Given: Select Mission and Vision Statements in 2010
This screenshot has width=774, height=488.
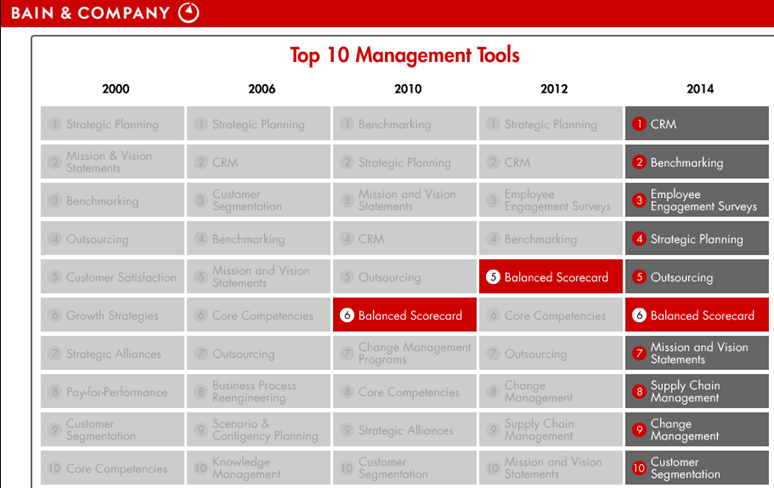Looking at the screenshot, I should pyautogui.click(x=405, y=200).
